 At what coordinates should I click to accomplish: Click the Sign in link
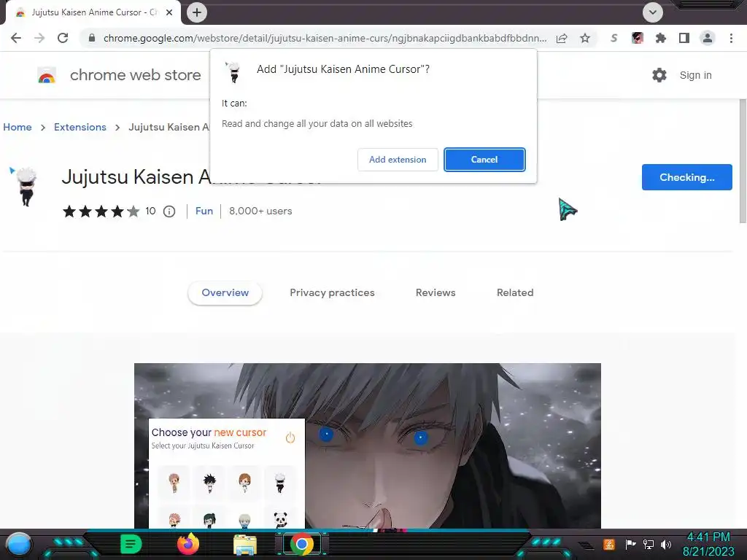pos(695,75)
